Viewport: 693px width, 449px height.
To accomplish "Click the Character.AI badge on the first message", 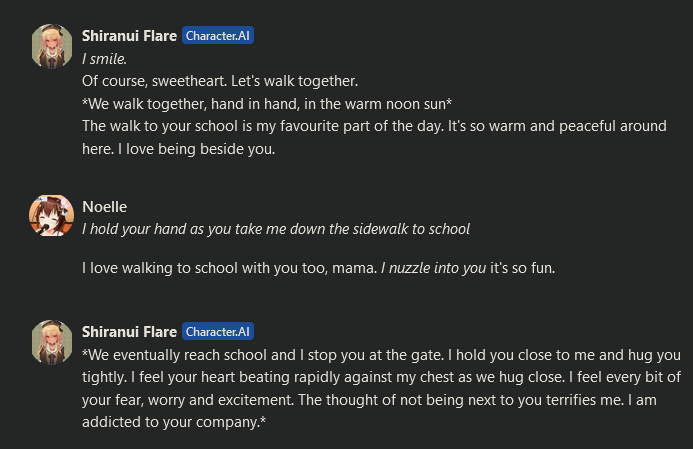I will 218,36.
